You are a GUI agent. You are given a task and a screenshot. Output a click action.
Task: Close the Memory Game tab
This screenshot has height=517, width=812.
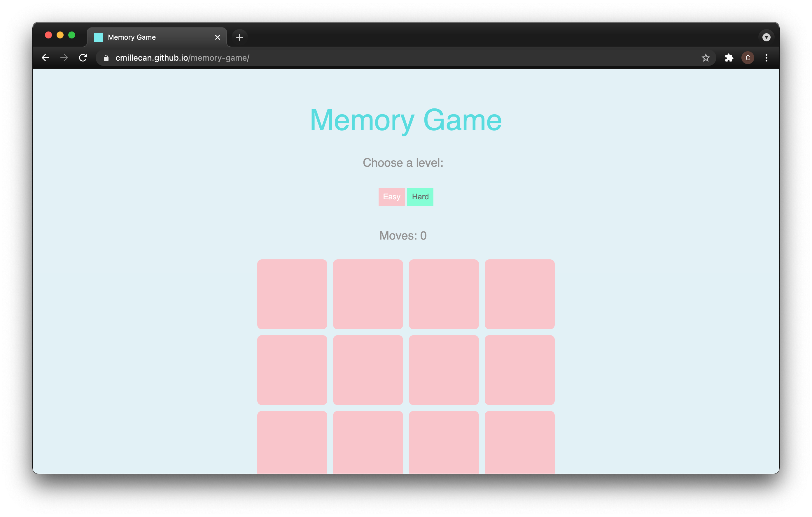click(x=218, y=37)
